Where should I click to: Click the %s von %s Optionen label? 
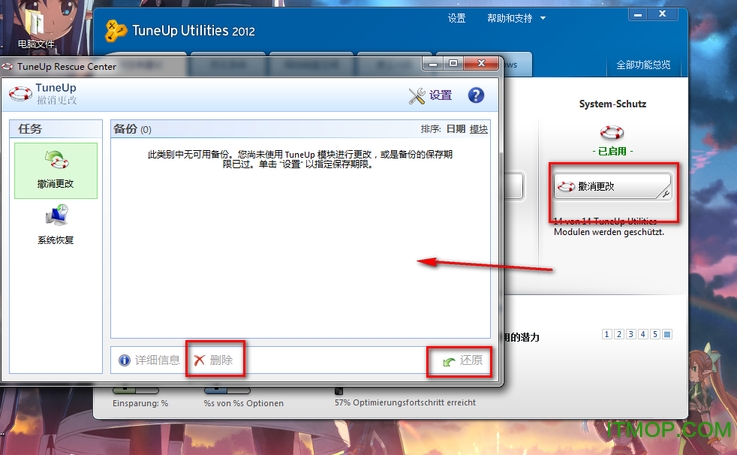(243, 403)
